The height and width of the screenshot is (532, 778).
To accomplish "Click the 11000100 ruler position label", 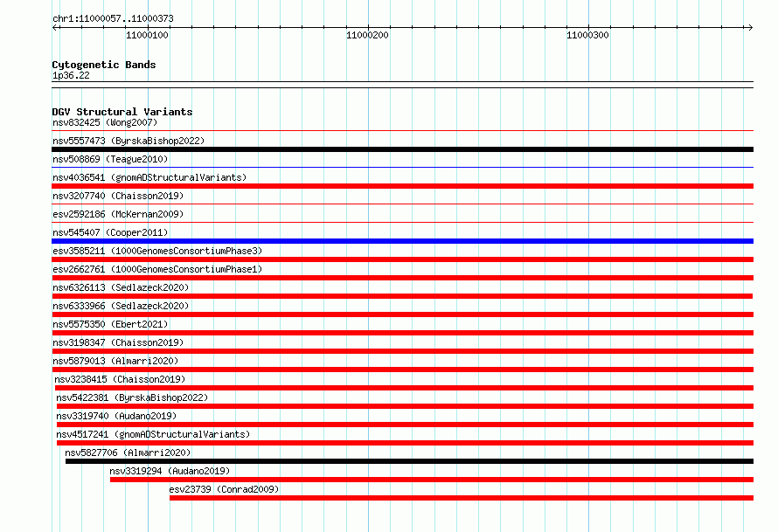I will (147, 35).
